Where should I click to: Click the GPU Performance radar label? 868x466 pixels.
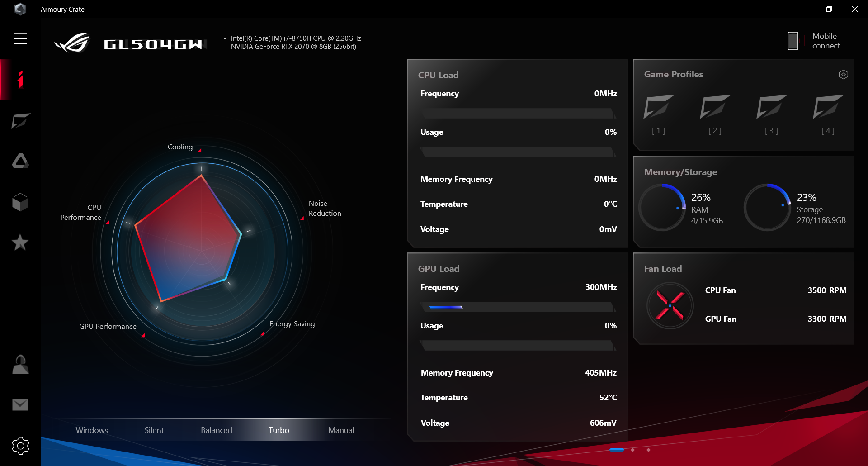[108, 326]
